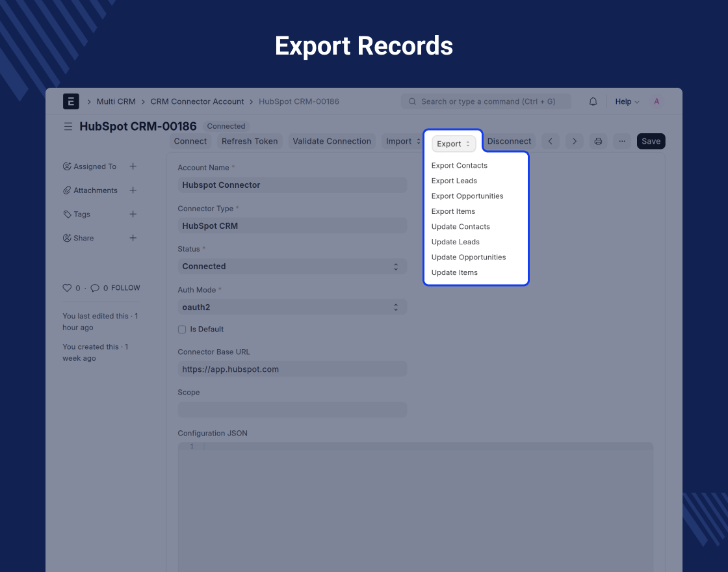Click the HubSpot CRM-00186 page title

pos(138,126)
